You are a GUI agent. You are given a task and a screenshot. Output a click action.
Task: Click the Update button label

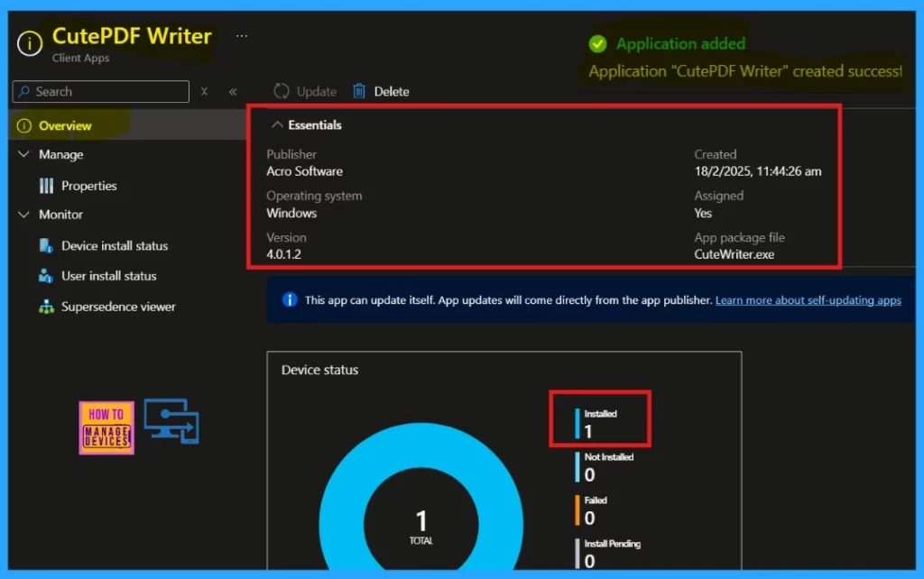tap(317, 91)
